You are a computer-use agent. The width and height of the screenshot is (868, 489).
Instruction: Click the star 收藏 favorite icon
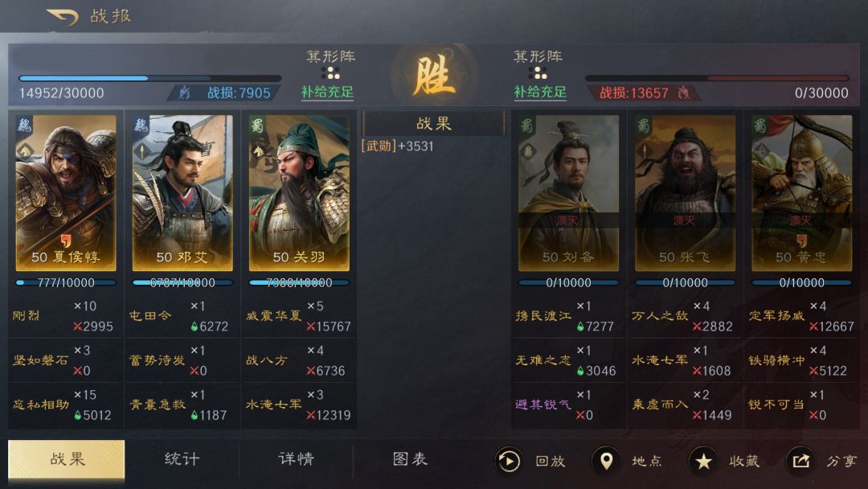[x=703, y=461]
